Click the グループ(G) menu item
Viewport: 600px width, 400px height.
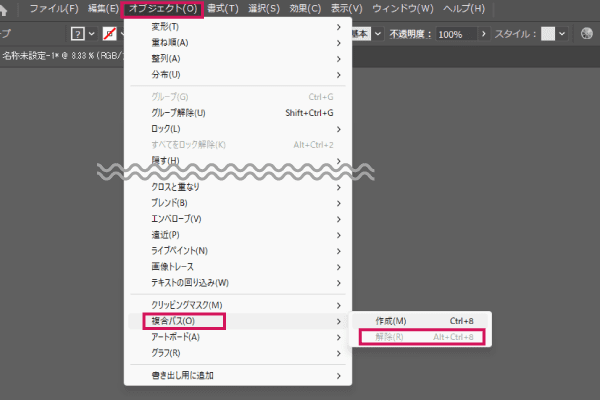(238, 97)
